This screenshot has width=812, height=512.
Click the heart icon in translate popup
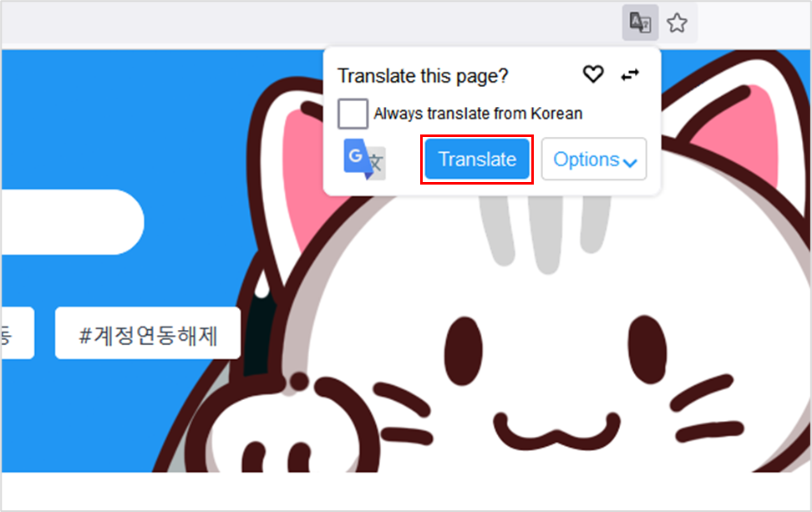tap(592, 75)
